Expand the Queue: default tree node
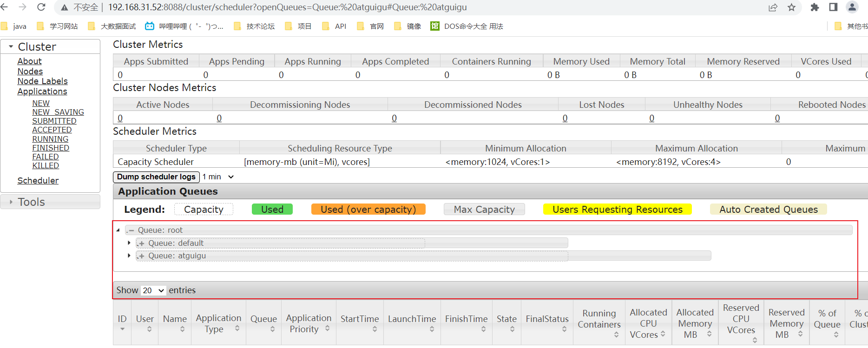Screen dimensions: 868x348 point(129,243)
